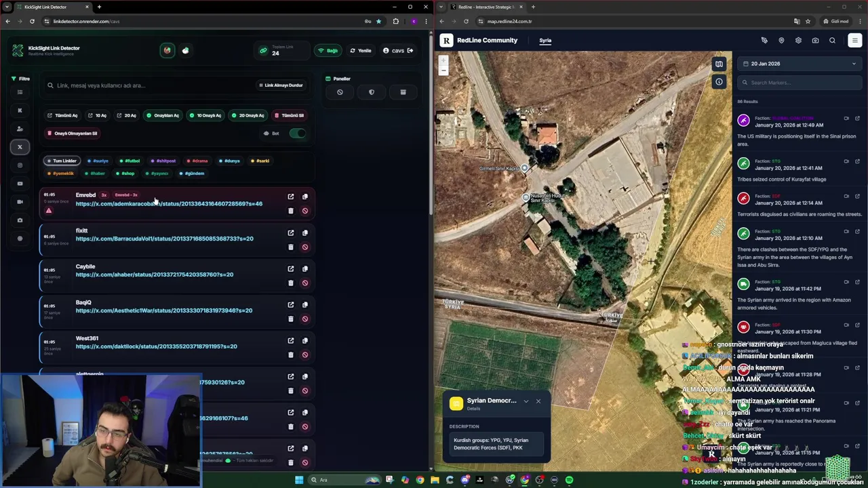Click the search icon in RedLine header
The height and width of the screenshot is (488, 868).
click(832, 41)
